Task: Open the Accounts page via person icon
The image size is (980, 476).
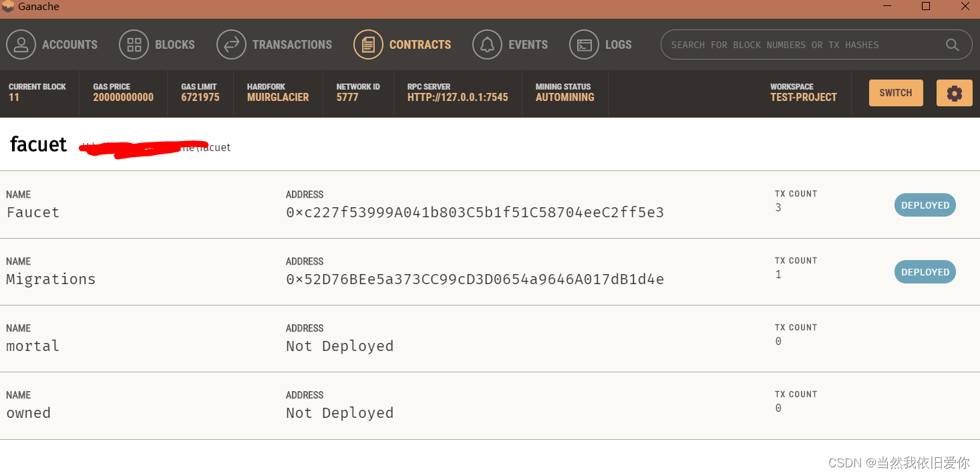Action: point(21,45)
